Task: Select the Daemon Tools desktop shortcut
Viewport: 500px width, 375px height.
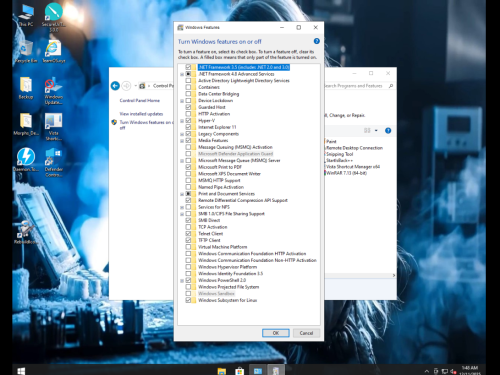Action: pyautogui.click(x=26, y=159)
